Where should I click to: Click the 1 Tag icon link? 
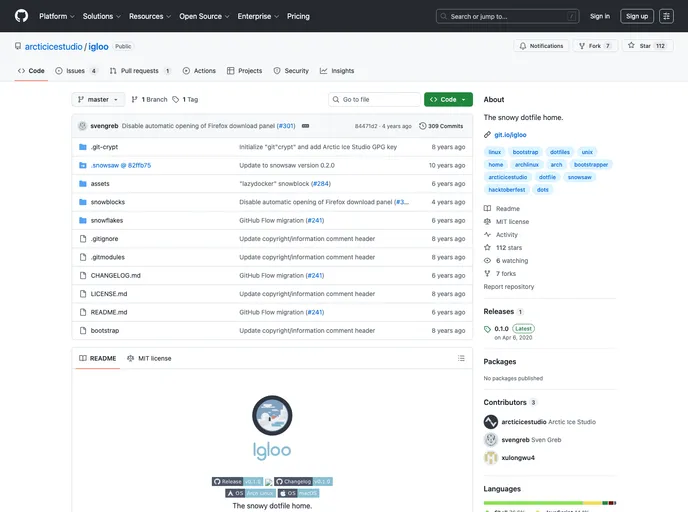coord(185,100)
